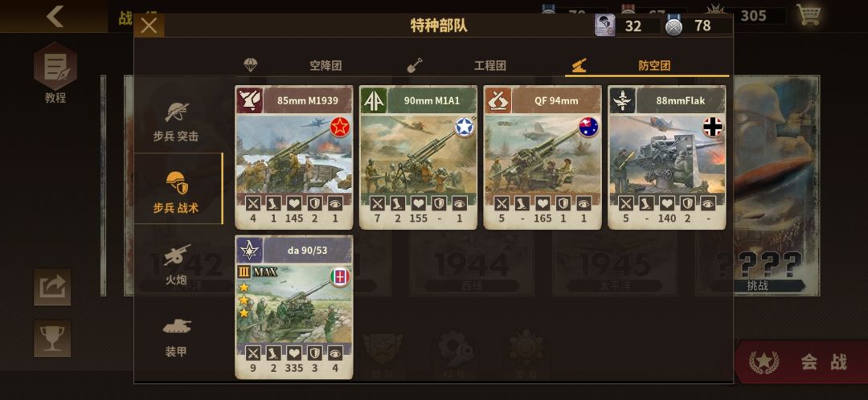Open the 90mm M1A1 unit card

click(x=418, y=157)
